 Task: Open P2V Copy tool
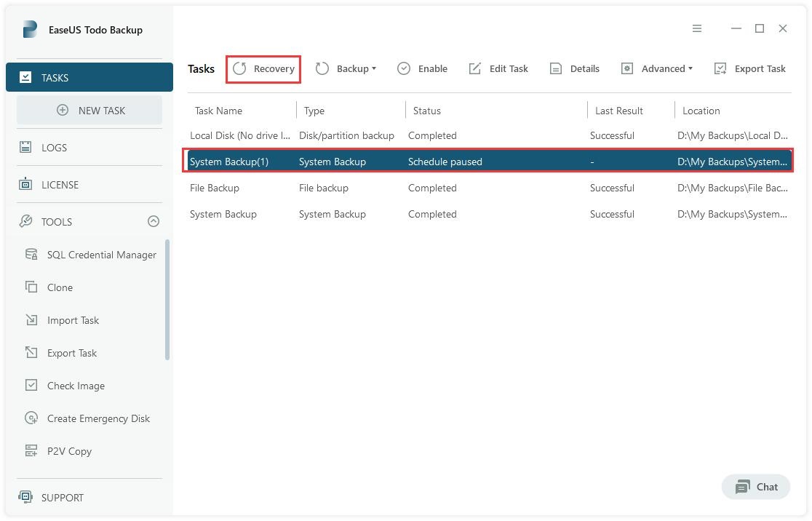point(69,451)
